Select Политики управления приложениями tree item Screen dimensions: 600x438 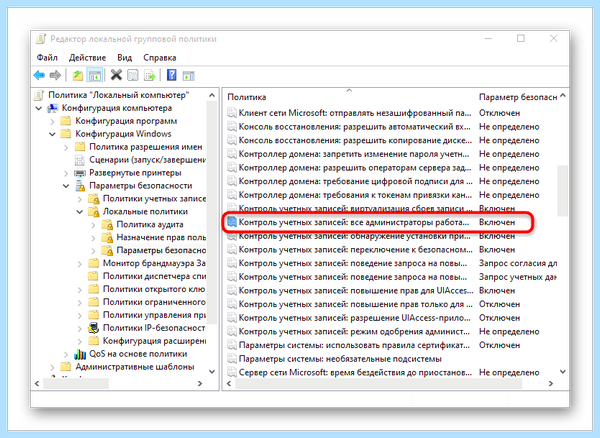154,315
